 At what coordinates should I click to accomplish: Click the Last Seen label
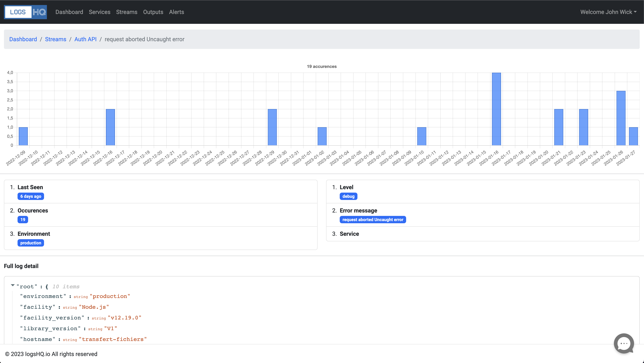click(30, 187)
